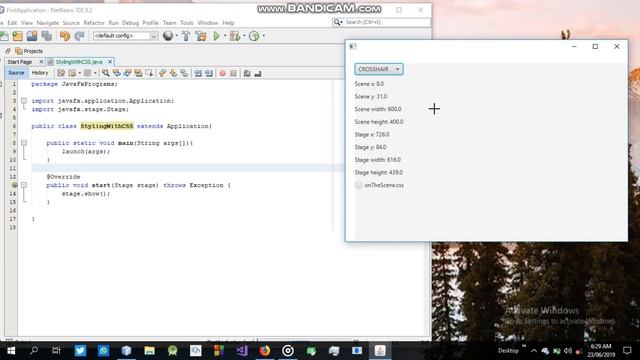Open the Refactor menu
Viewport: 640px width, 360px height.
coord(94,23)
